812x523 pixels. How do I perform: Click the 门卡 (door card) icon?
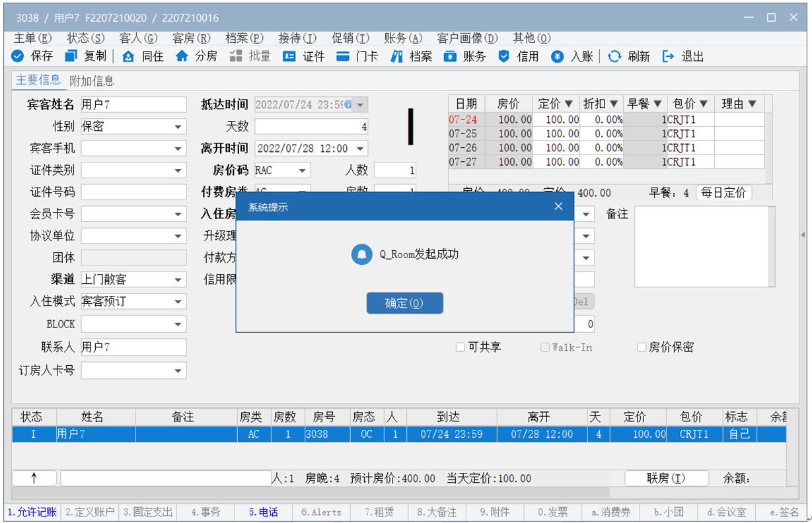point(342,57)
